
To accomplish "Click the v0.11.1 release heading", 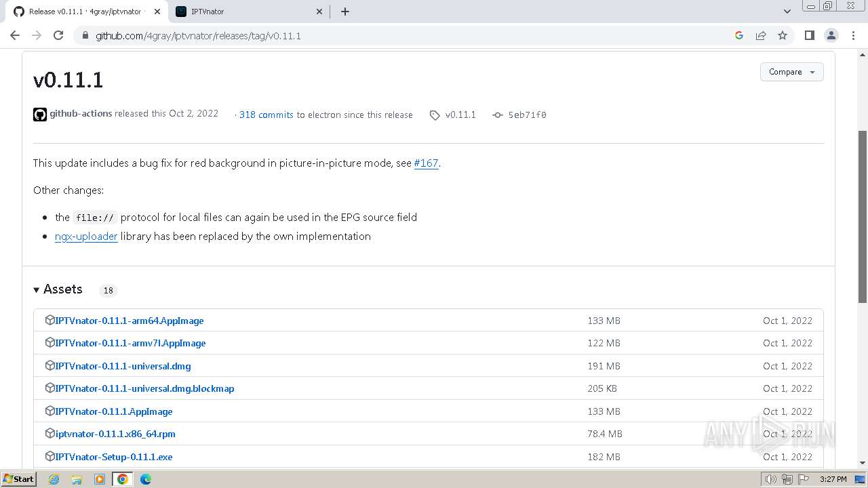I will 68,80.
